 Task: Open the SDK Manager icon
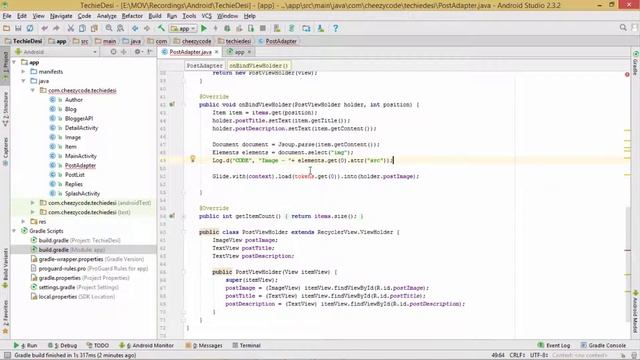coord(321,28)
